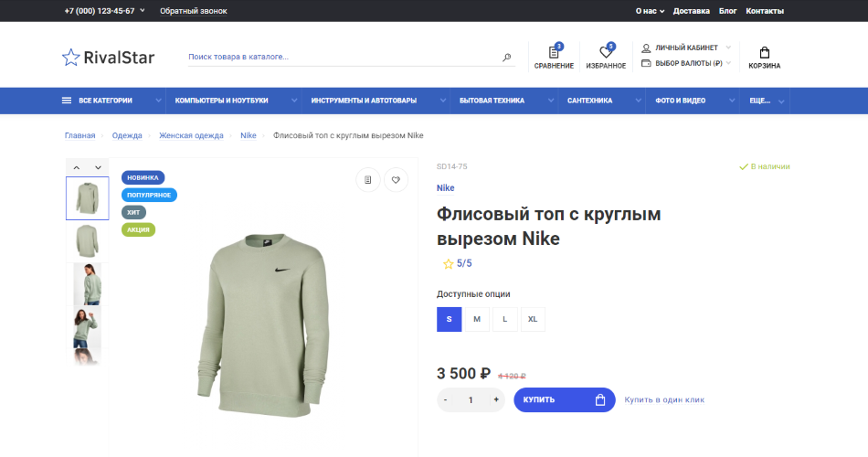Screen dimensions: 868x457
Task: Click the Купить button
Action: 564,400
